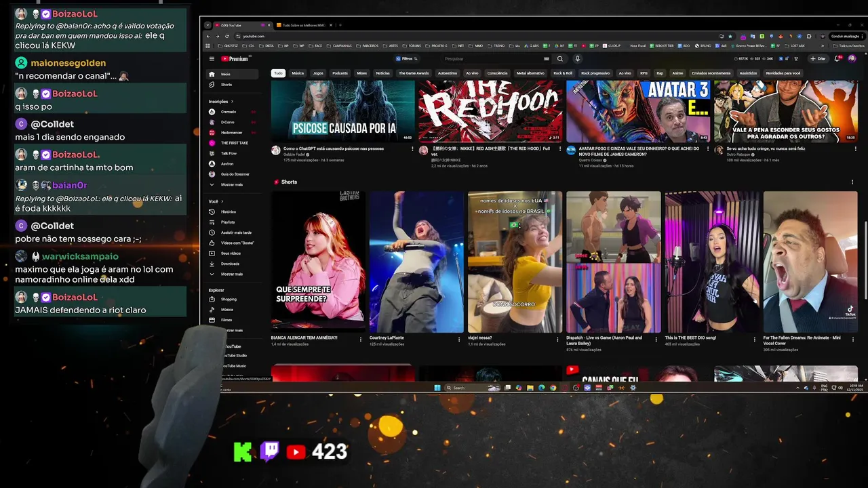Open the Chrome extensions puzzle icon
The image size is (868, 488).
(809, 36)
